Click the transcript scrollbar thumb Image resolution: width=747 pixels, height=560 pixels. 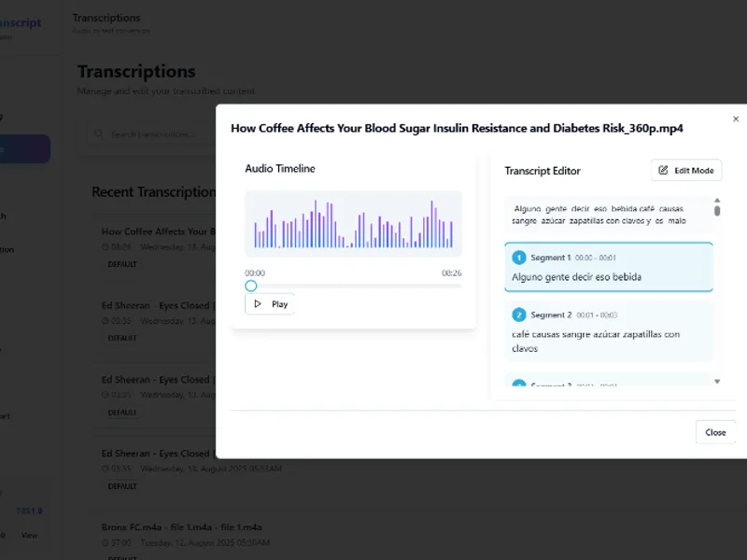tap(717, 210)
